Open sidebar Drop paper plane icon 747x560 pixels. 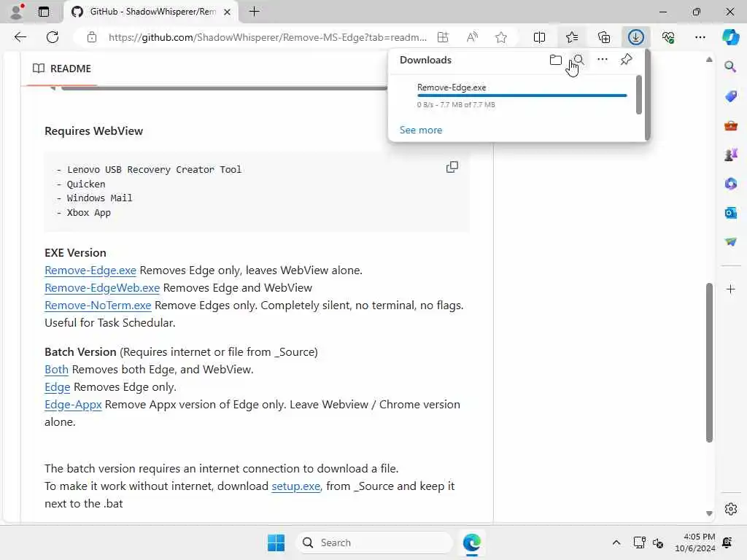pyautogui.click(x=730, y=242)
